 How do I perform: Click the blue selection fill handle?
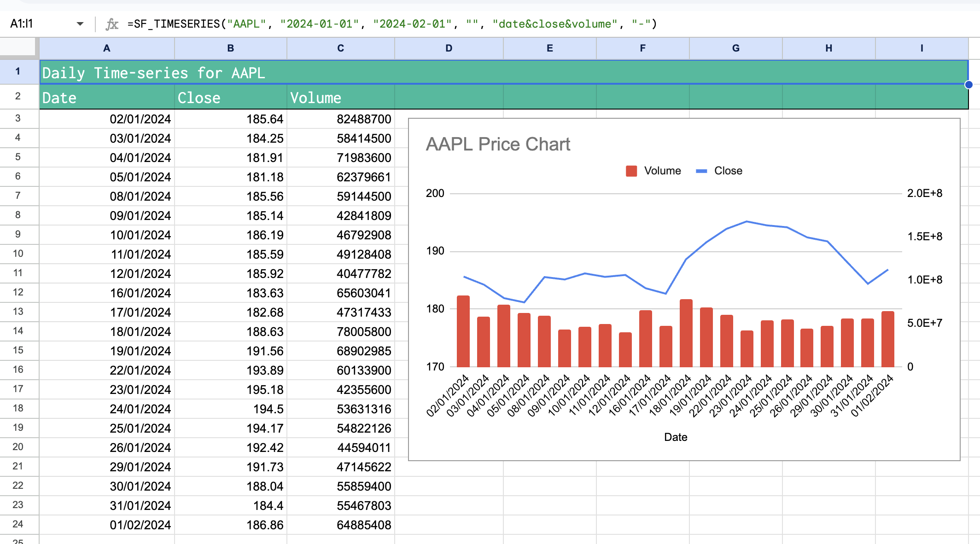[x=968, y=85]
